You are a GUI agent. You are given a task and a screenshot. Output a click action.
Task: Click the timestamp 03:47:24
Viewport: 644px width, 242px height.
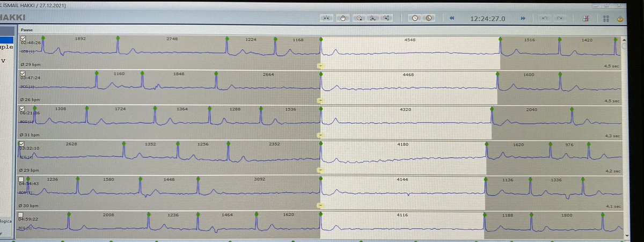[31, 77]
